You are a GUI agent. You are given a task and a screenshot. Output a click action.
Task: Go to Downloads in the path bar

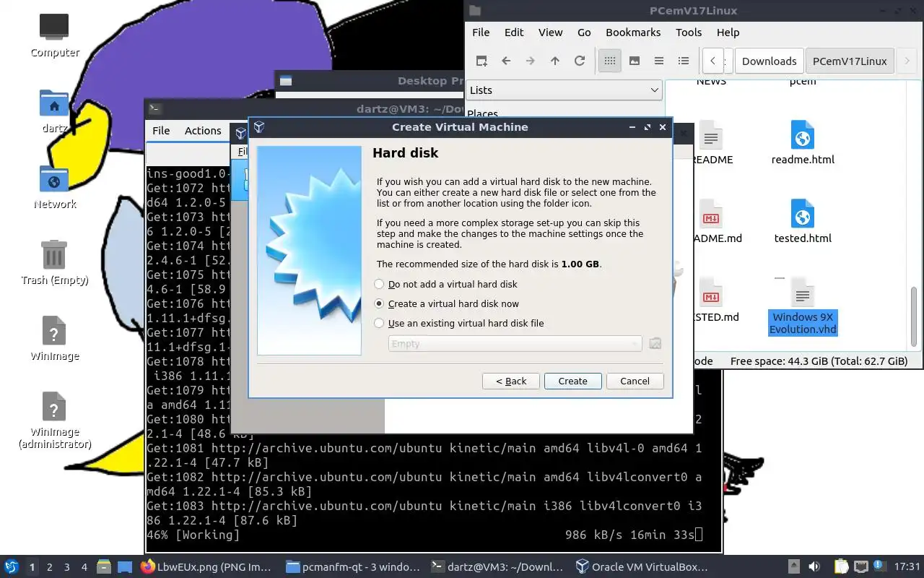coord(769,61)
